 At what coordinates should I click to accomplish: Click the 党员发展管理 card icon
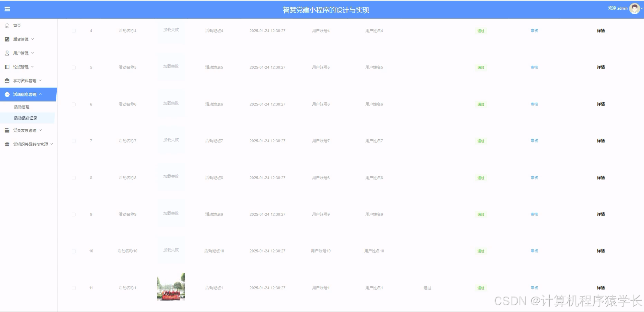tap(7, 130)
